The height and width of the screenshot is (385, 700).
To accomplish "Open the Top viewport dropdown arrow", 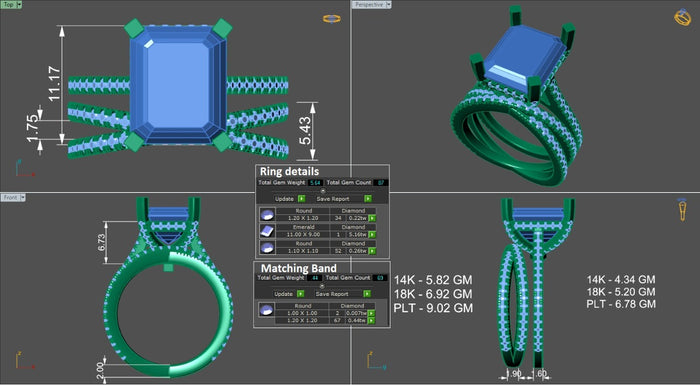I will 19,4.
